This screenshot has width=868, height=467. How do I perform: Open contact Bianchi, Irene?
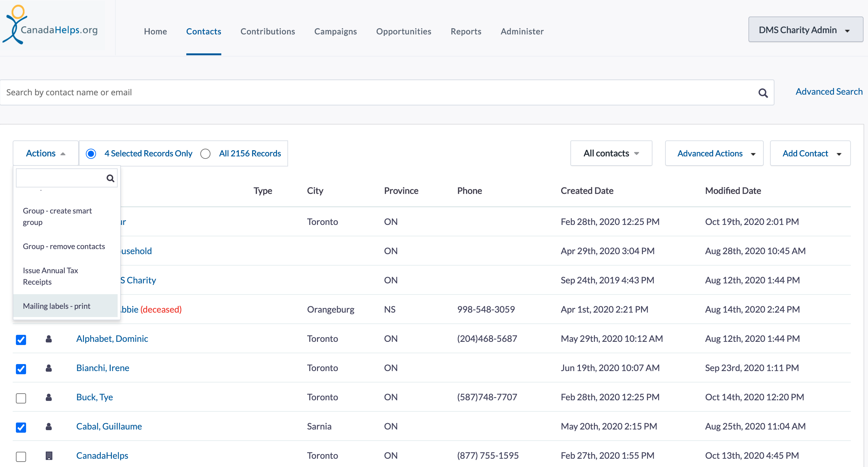click(103, 368)
